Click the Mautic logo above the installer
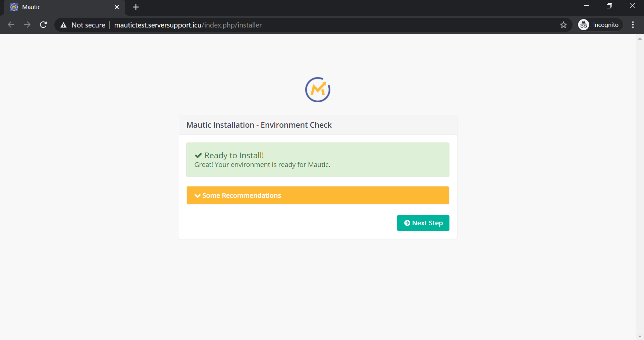The image size is (644, 340). 318,90
